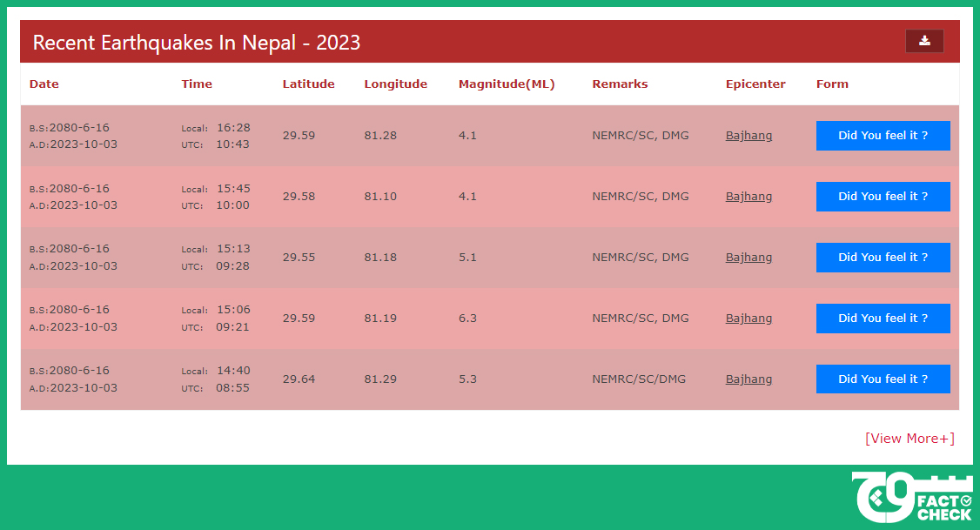This screenshot has height=530, width=980.
Task: Click the Time column header
Action: 197,84
